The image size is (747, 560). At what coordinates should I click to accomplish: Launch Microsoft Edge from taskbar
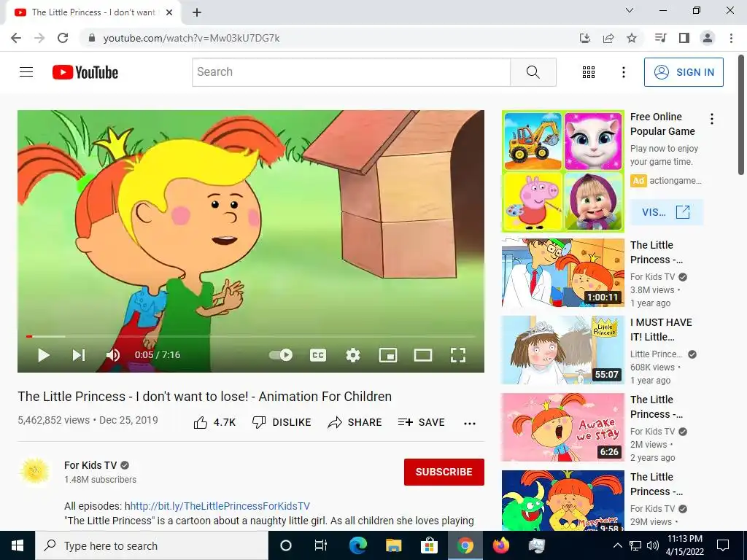[357, 545]
